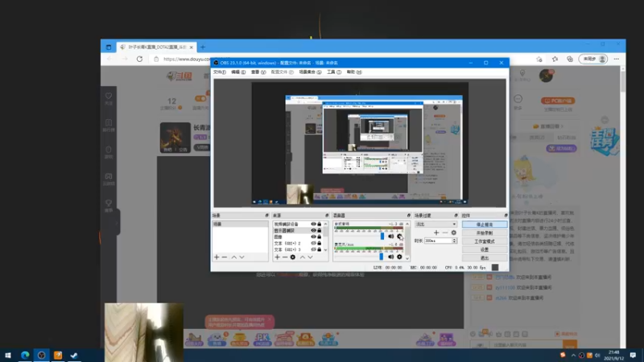Remove the scene transition with the minus icon
Image resolution: width=644 pixels, height=362 pixels.
tap(445, 232)
